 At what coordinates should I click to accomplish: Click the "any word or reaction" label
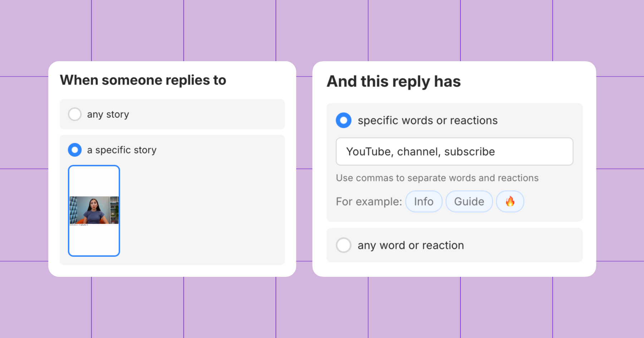pyautogui.click(x=411, y=245)
